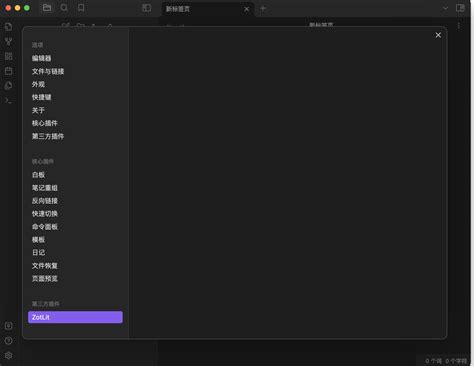Add a new tab with plus icon
Image resolution: width=474 pixels, height=366 pixels.
click(x=263, y=8)
